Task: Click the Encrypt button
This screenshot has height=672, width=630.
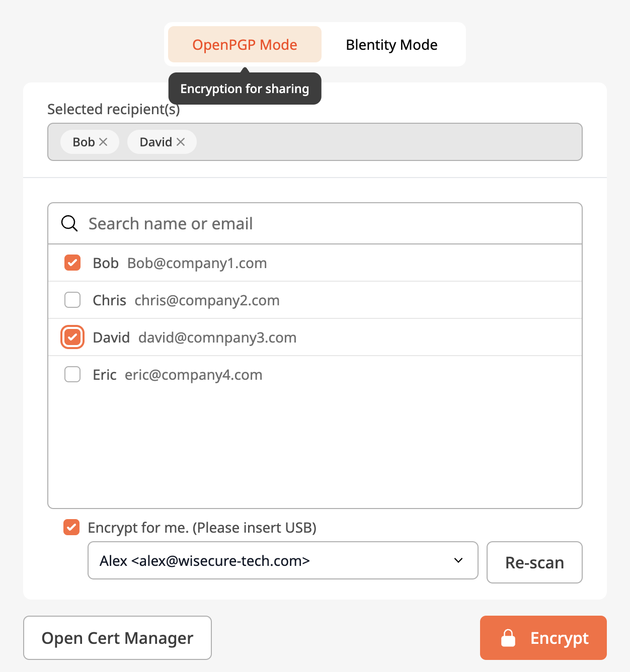Action: pos(543,638)
